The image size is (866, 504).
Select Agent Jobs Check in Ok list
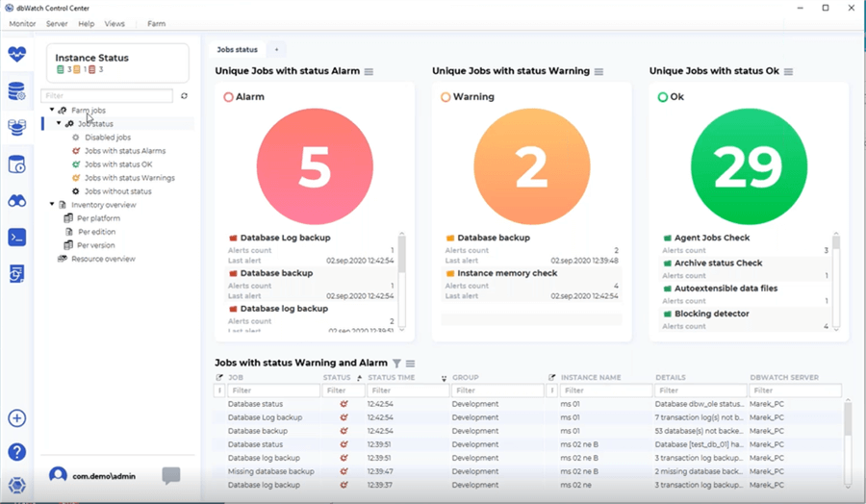712,238
